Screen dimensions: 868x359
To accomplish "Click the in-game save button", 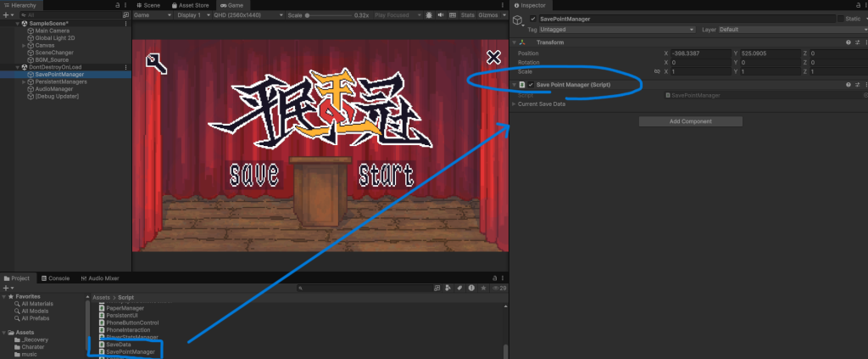I will click(254, 175).
